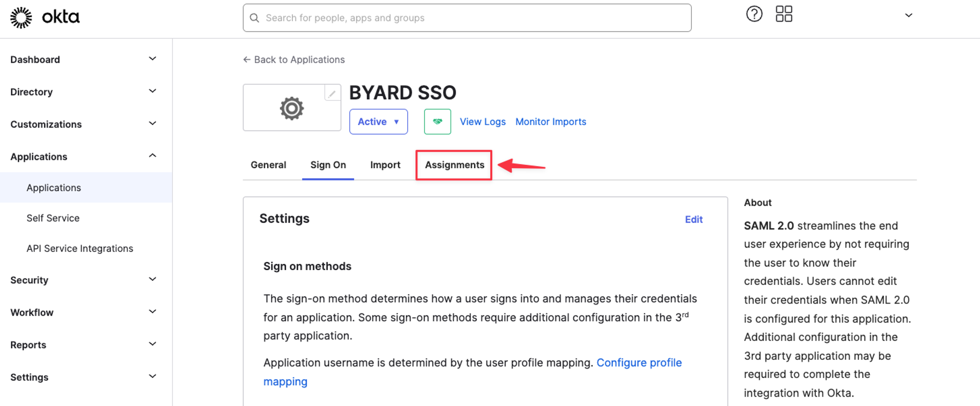
Task: Open Monitor Imports link
Action: [551, 122]
